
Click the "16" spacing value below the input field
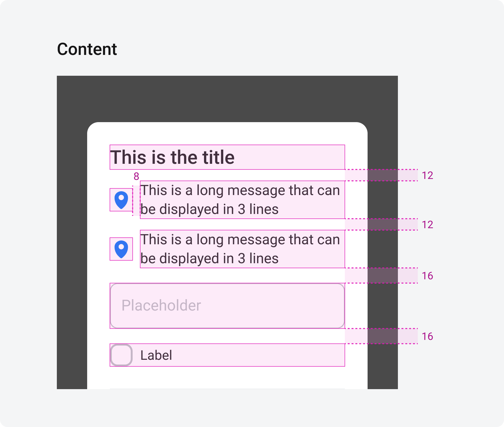pyautogui.click(x=427, y=336)
